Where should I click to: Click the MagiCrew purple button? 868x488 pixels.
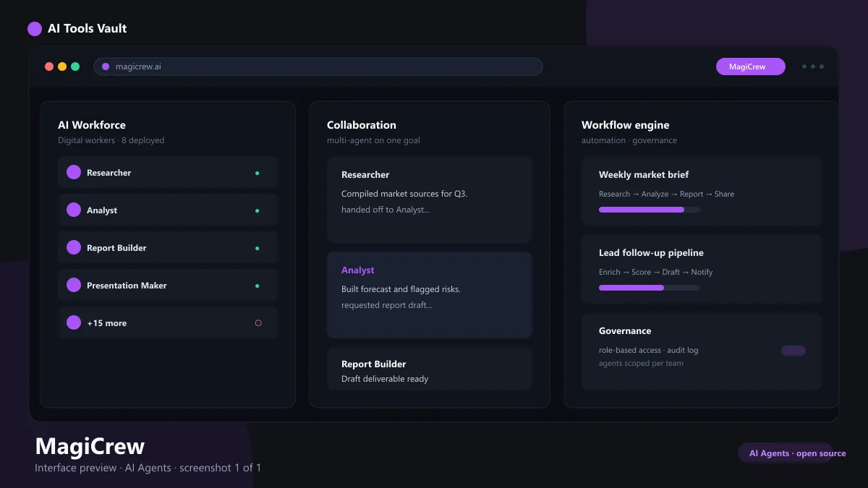(x=751, y=67)
